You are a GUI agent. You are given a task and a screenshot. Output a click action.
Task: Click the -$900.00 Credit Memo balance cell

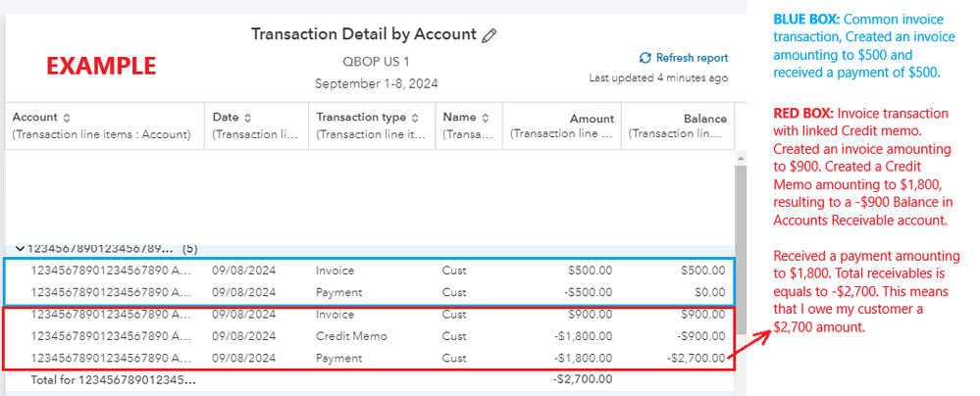(x=699, y=336)
